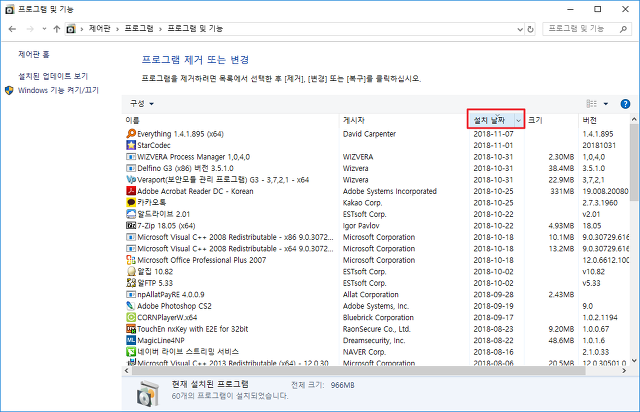
Task: Click the CORNPlayerW.x64 green icon
Action: coord(131,317)
